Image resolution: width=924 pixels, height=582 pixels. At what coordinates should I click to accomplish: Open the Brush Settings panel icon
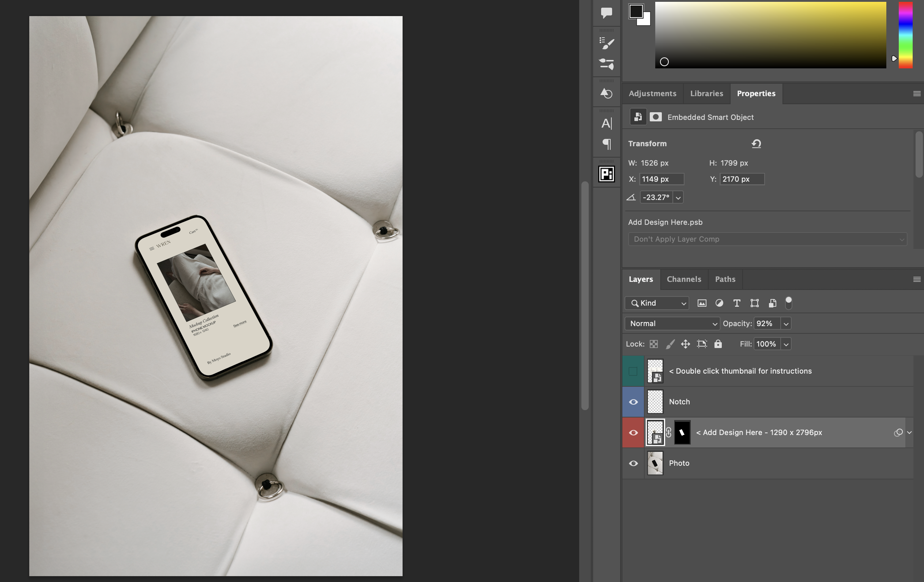pos(606,43)
